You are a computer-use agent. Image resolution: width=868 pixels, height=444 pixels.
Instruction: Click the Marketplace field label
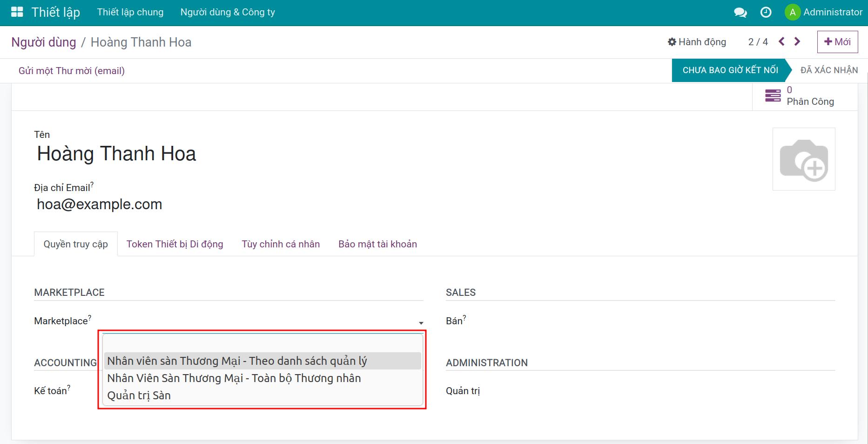point(61,321)
